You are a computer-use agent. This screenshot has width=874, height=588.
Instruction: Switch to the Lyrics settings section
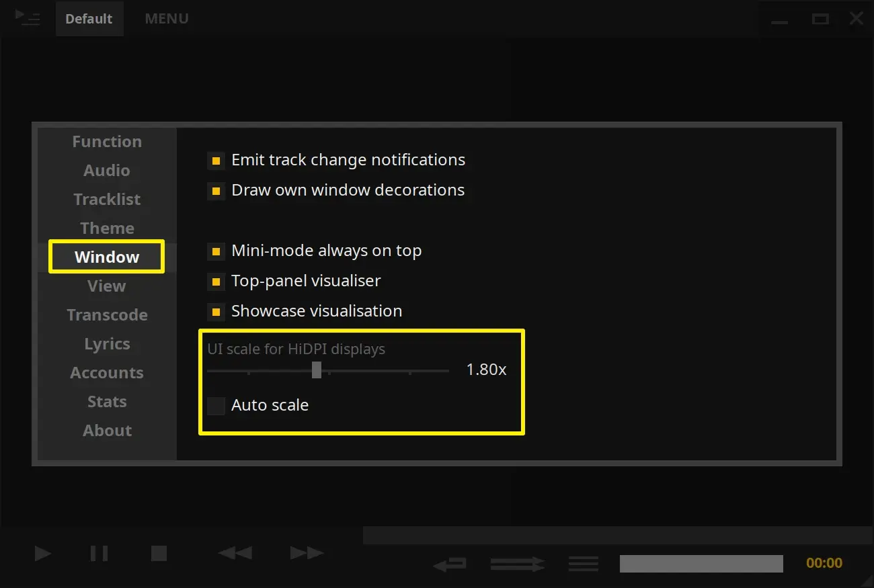point(107,344)
